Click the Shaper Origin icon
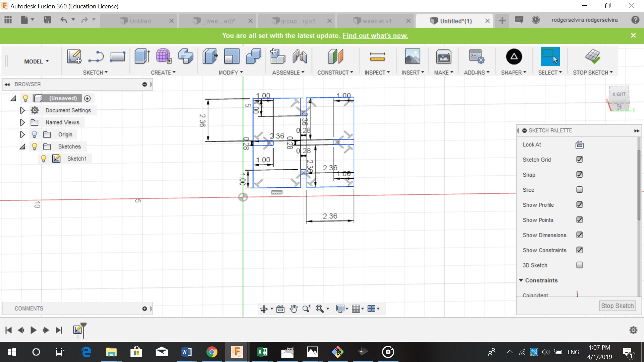 [x=514, y=56]
